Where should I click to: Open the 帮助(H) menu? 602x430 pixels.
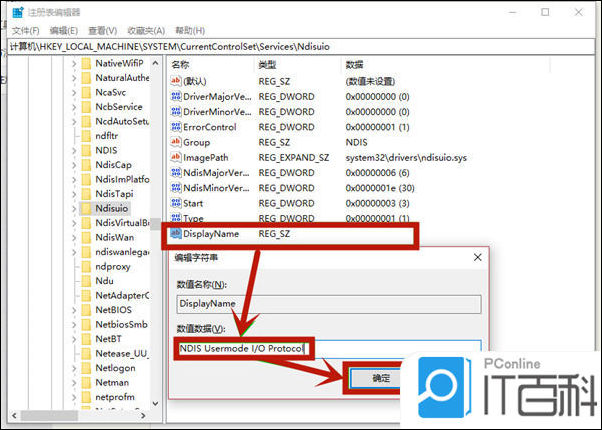pyautogui.click(x=190, y=31)
